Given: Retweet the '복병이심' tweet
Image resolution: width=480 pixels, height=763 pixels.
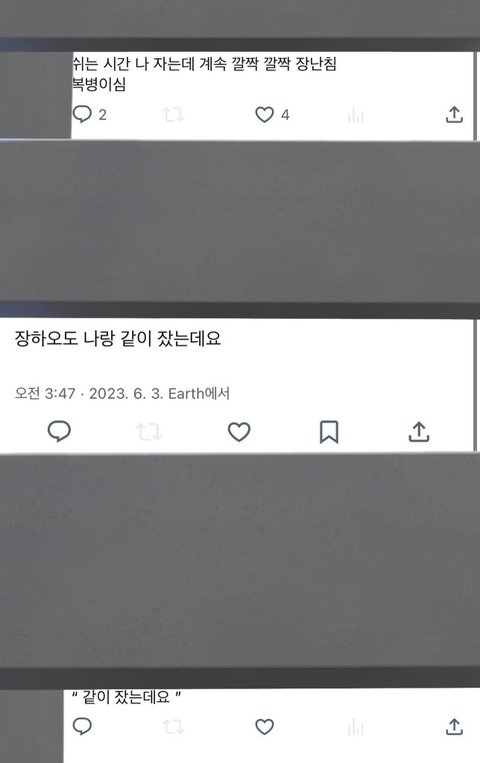Looking at the screenshot, I should (173, 115).
